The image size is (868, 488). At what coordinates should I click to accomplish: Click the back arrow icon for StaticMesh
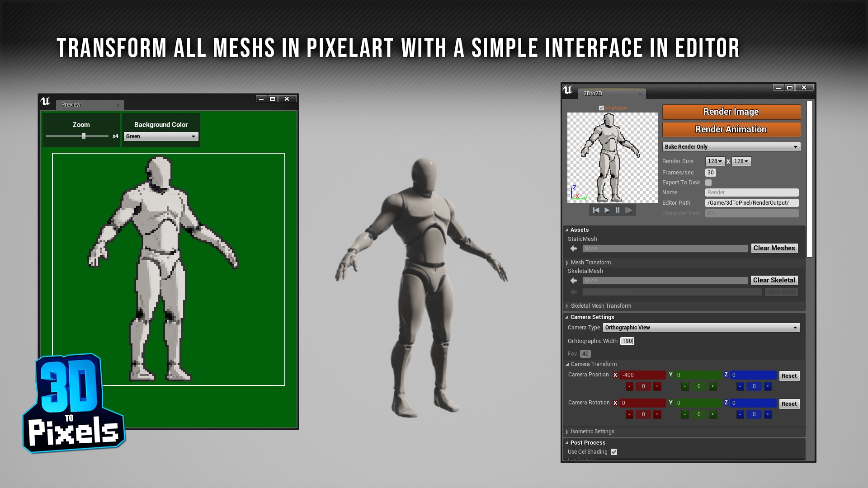(x=574, y=249)
